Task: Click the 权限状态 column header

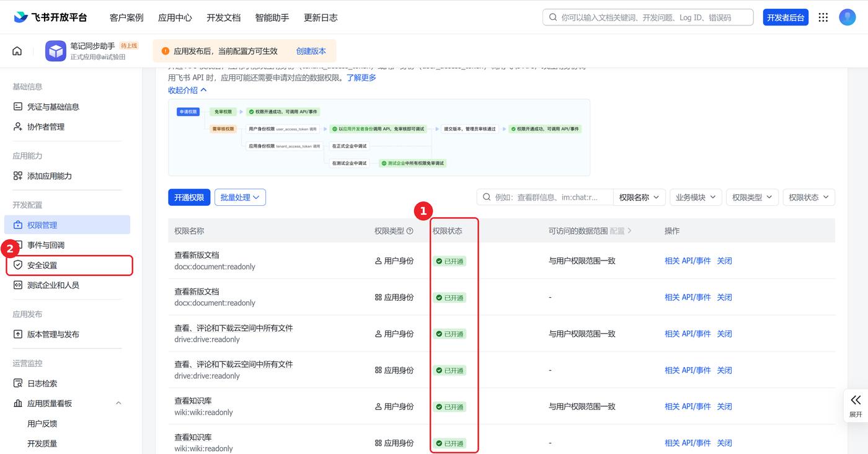Action: [x=447, y=231]
